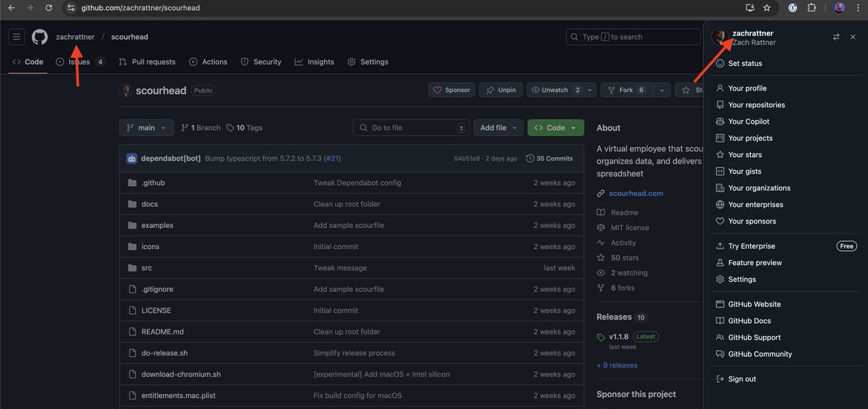Viewport: 868px width, 409px height.
Task: Expand the Unwatch notifications dropdown arrow
Action: (x=590, y=90)
